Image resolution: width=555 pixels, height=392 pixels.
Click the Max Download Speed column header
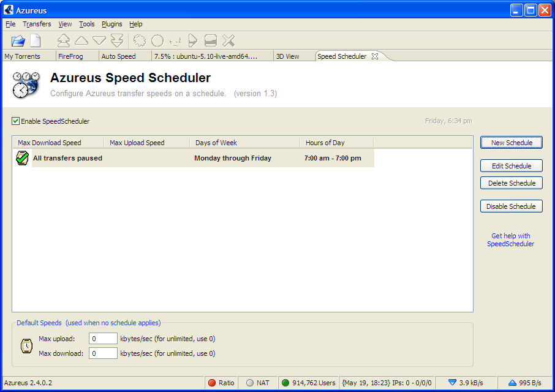[x=58, y=143]
